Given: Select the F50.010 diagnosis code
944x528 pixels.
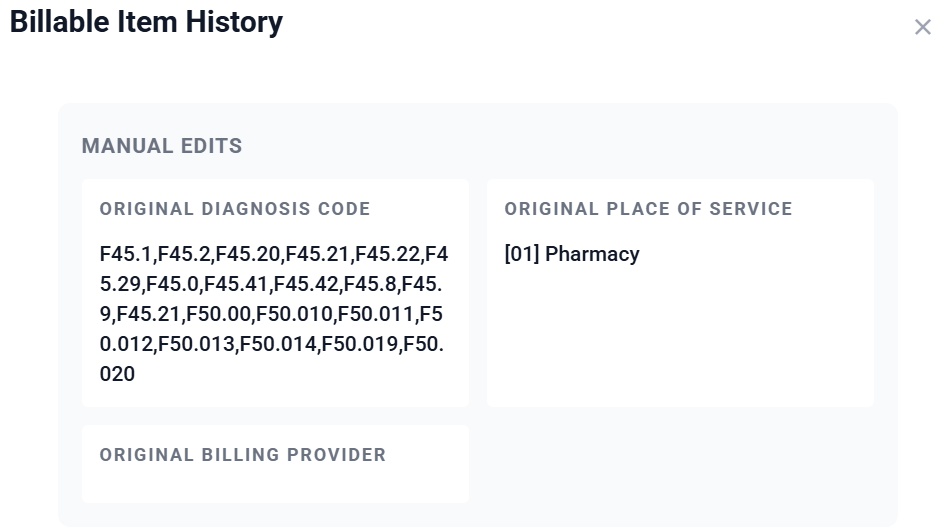Looking at the screenshot, I should 294,314.
